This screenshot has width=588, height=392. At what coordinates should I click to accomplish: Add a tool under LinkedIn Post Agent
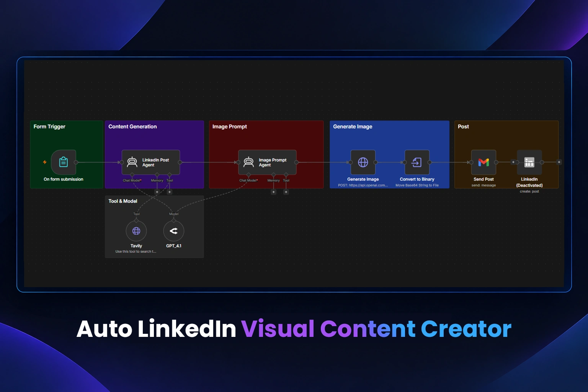(x=170, y=192)
